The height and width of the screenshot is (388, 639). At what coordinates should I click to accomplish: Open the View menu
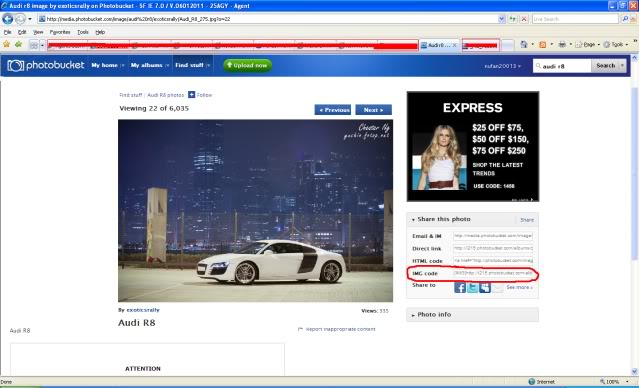(38, 32)
